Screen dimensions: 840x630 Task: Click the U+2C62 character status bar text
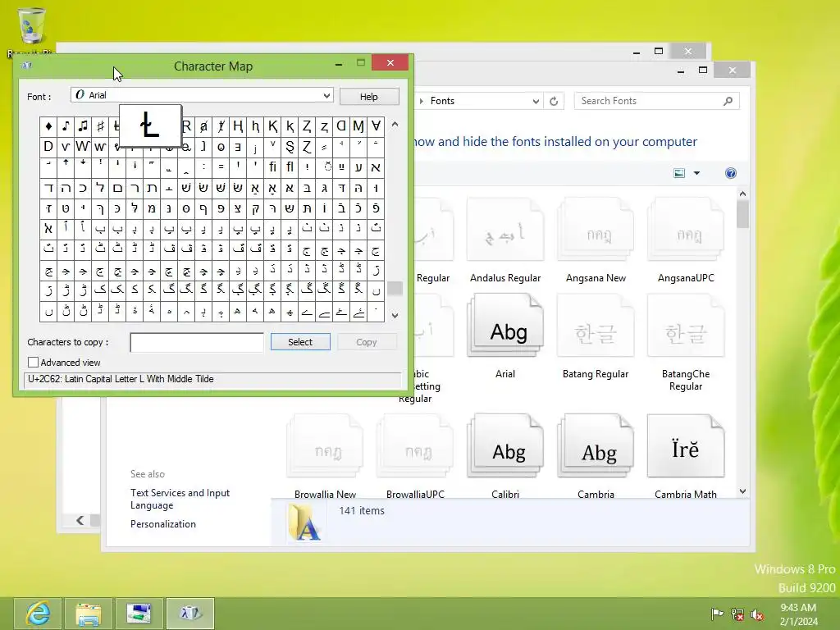pos(121,379)
